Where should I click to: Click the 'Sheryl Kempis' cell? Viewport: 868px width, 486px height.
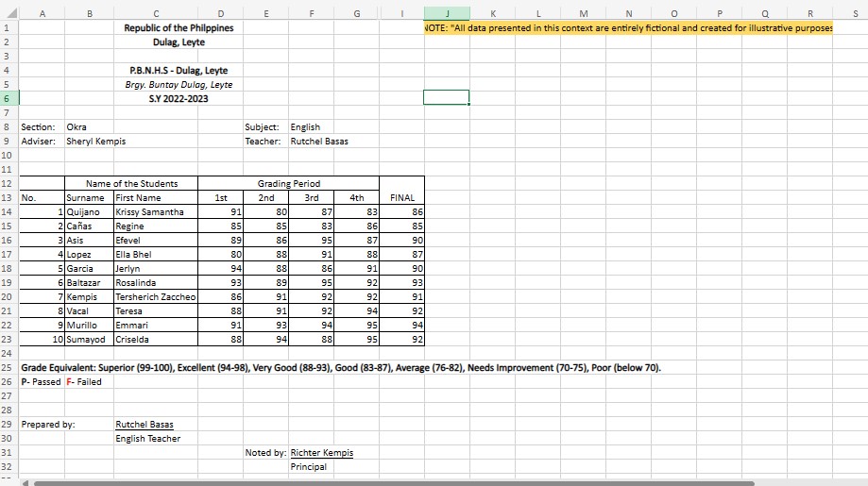click(x=95, y=141)
